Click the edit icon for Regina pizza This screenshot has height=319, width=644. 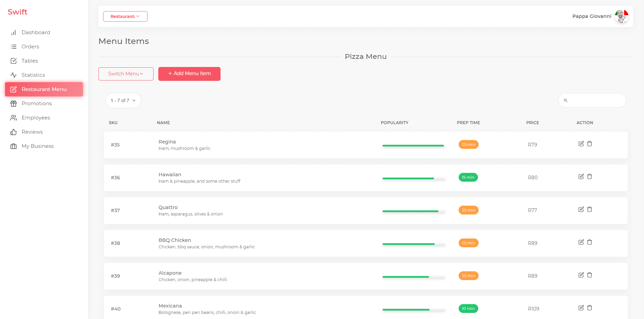(581, 144)
